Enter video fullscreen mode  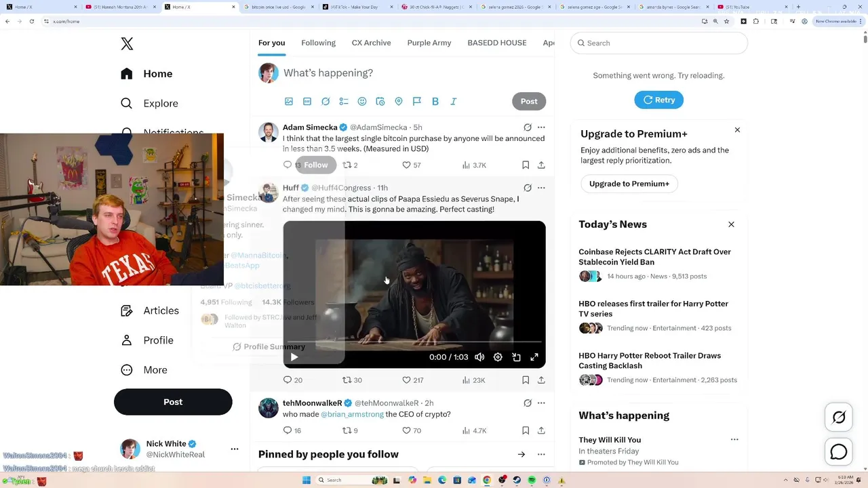tap(534, 357)
